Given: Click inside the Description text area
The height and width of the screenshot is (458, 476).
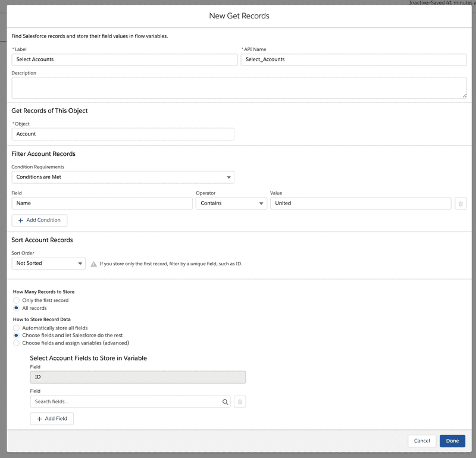Looking at the screenshot, I should click(x=239, y=87).
